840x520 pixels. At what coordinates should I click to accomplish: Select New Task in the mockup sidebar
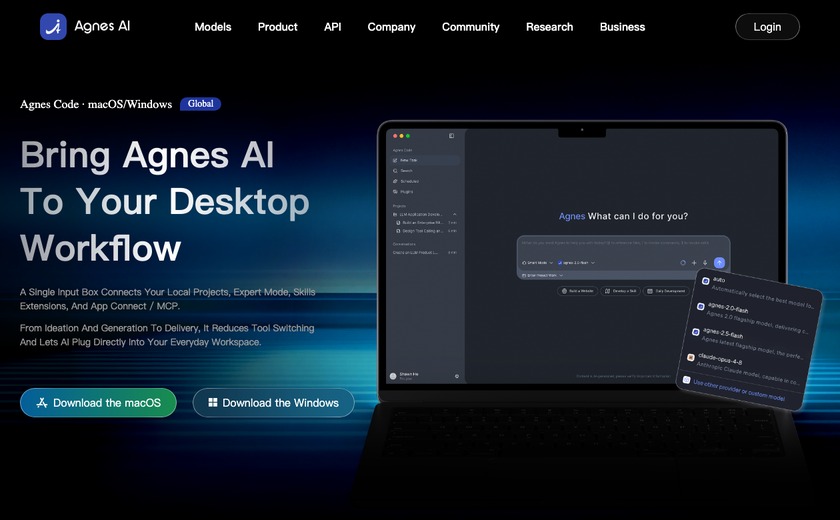click(x=425, y=160)
